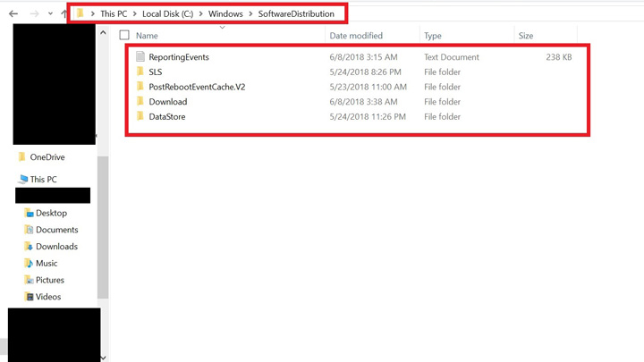
Task: Go up one folder level
Action: pyautogui.click(x=64, y=14)
